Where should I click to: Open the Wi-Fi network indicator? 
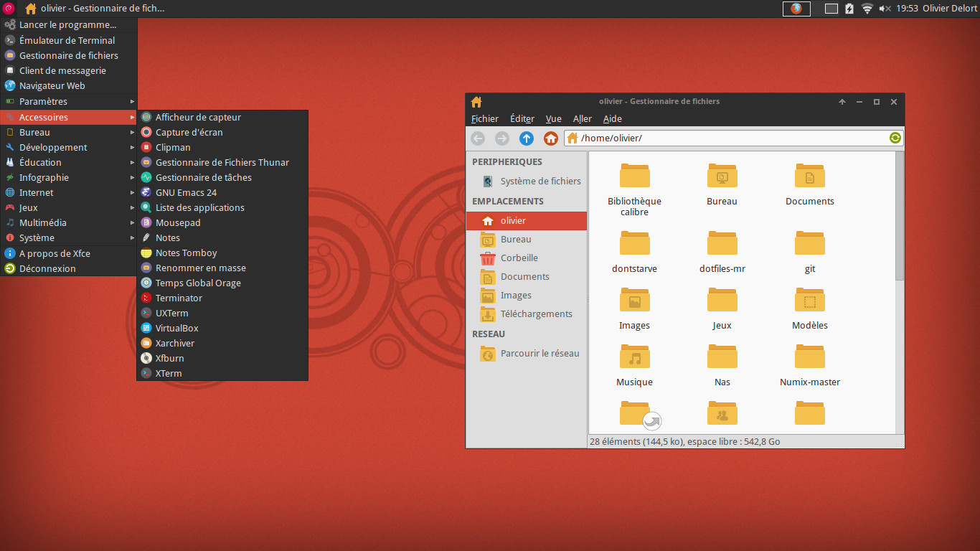click(x=867, y=9)
